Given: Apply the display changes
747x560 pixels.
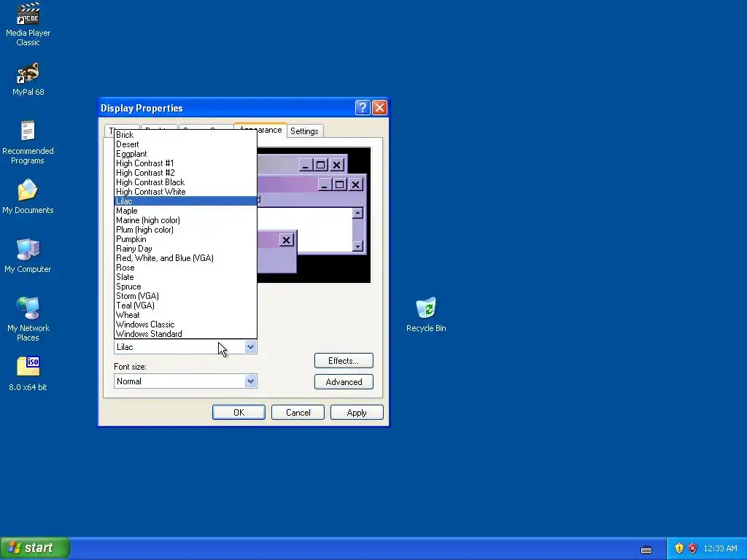Looking at the screenshot, I should tap(357, 413).
